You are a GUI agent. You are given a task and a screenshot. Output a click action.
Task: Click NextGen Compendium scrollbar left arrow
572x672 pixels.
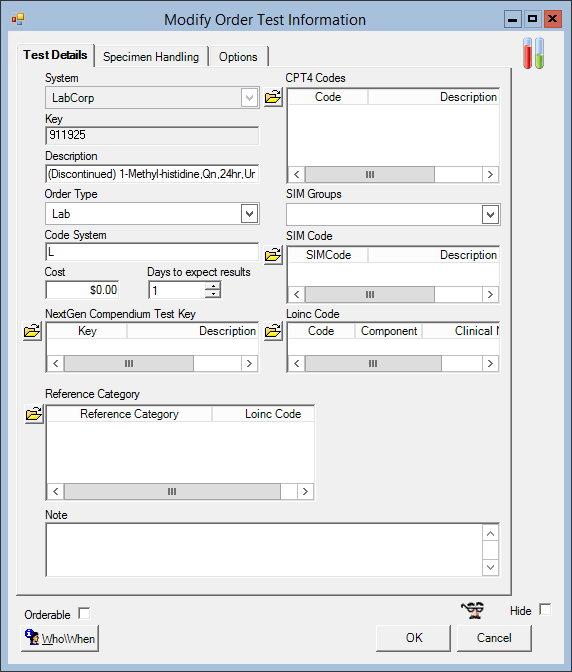[56, 363]
